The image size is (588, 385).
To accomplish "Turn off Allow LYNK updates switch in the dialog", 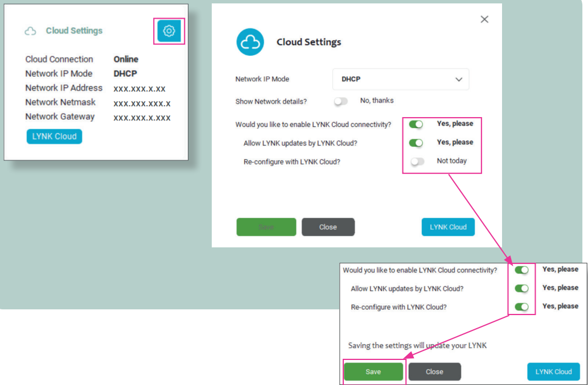I will point(416,143).
